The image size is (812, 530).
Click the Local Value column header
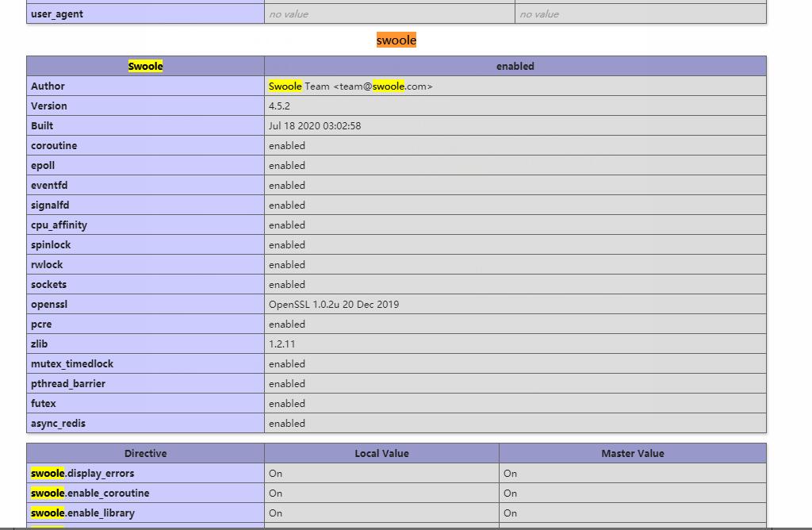tap(381, 453)
